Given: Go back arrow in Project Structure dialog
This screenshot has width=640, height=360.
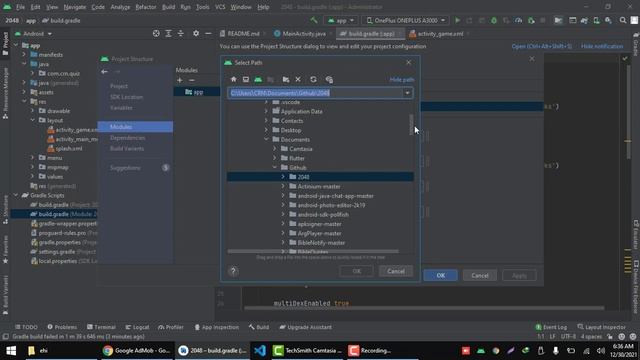Looking at the screenshot, I should pos(105,72).
